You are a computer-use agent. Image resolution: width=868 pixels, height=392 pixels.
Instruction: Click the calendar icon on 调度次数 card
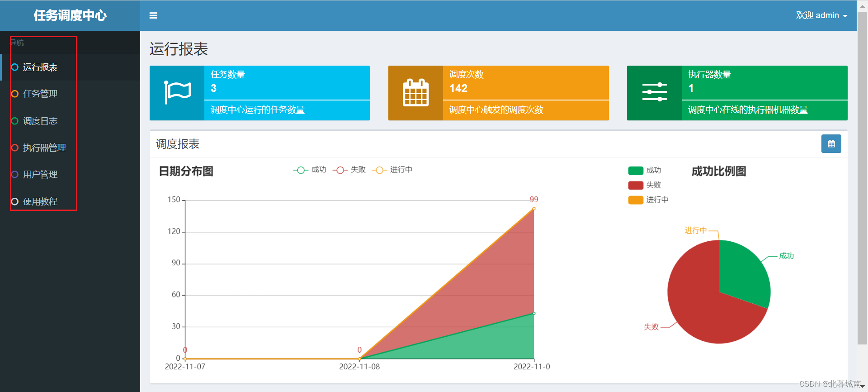click(415, 92)
